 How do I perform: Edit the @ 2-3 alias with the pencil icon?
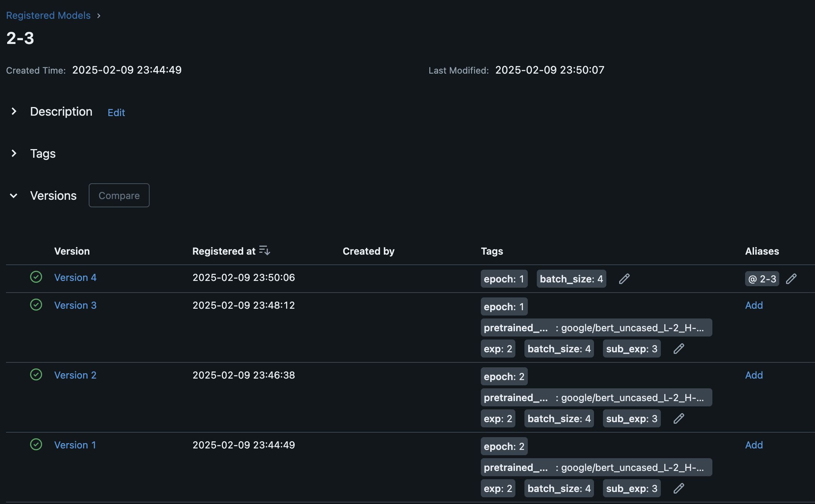pyautogui.click(x=791, y=279)
